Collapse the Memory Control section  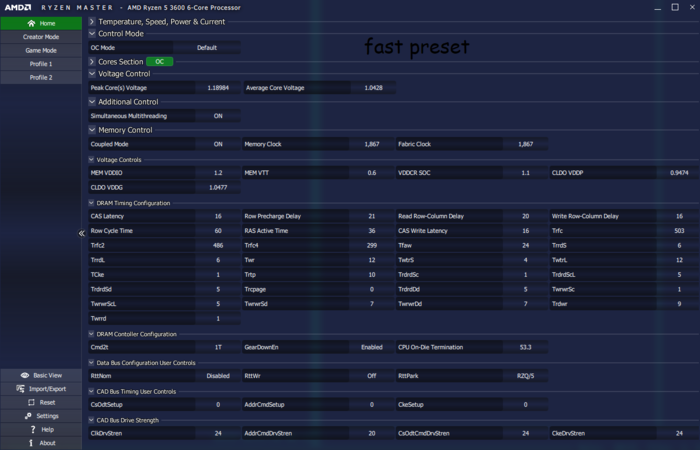(x=92, y=130)
